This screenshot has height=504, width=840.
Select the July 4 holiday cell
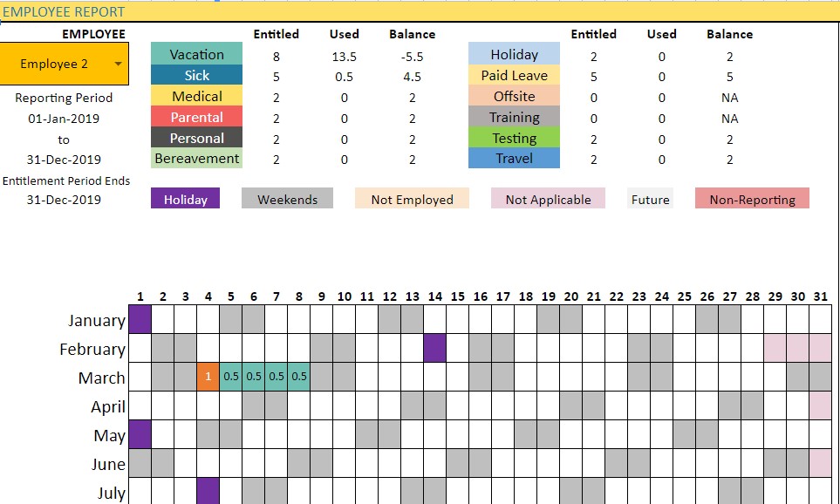point(208,491)
